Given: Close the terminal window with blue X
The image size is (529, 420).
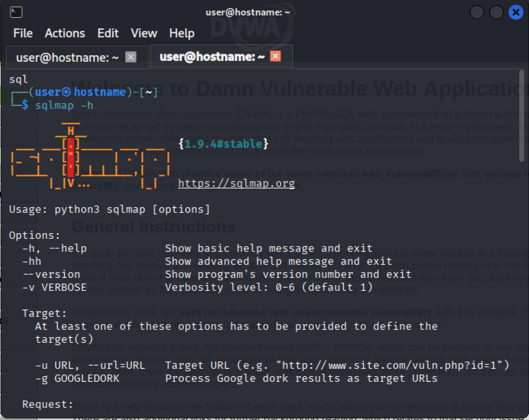Looking at the screenshot, I should (x=516, y=12).
